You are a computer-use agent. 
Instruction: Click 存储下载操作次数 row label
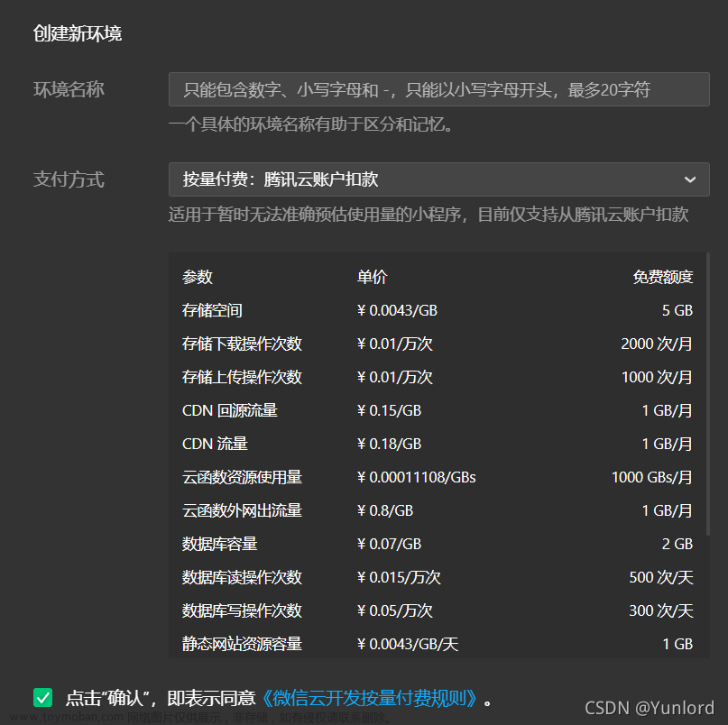click(242, 344)
